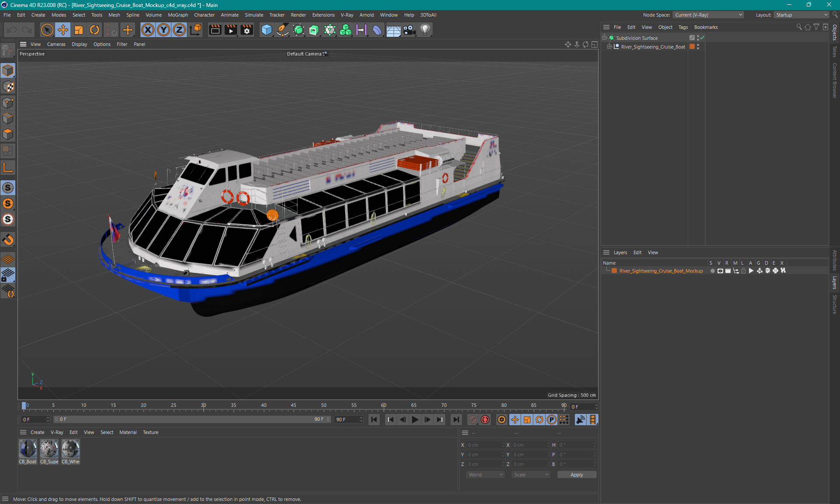
Task: Step to next frame
Action: (x=427, y=420)
